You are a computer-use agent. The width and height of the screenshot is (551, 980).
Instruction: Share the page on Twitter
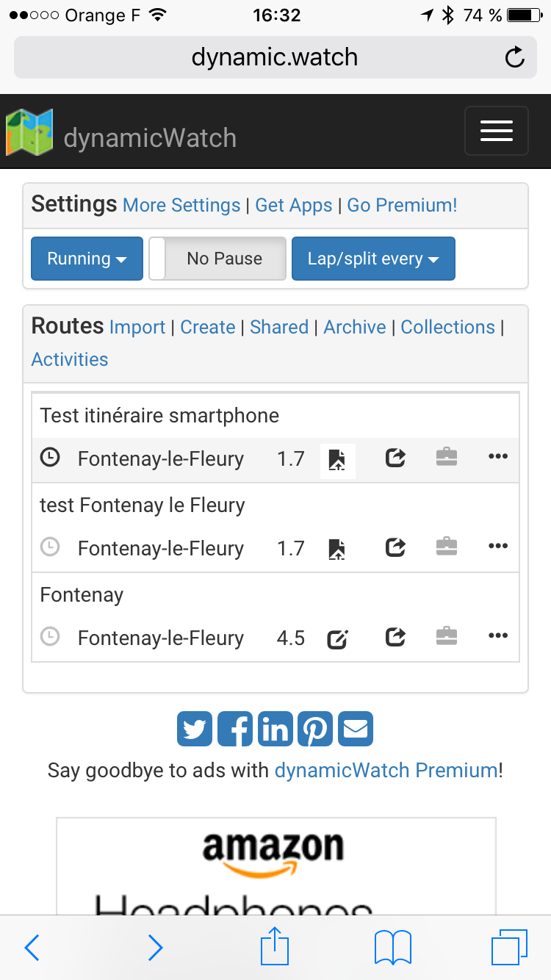click(194, 728)
